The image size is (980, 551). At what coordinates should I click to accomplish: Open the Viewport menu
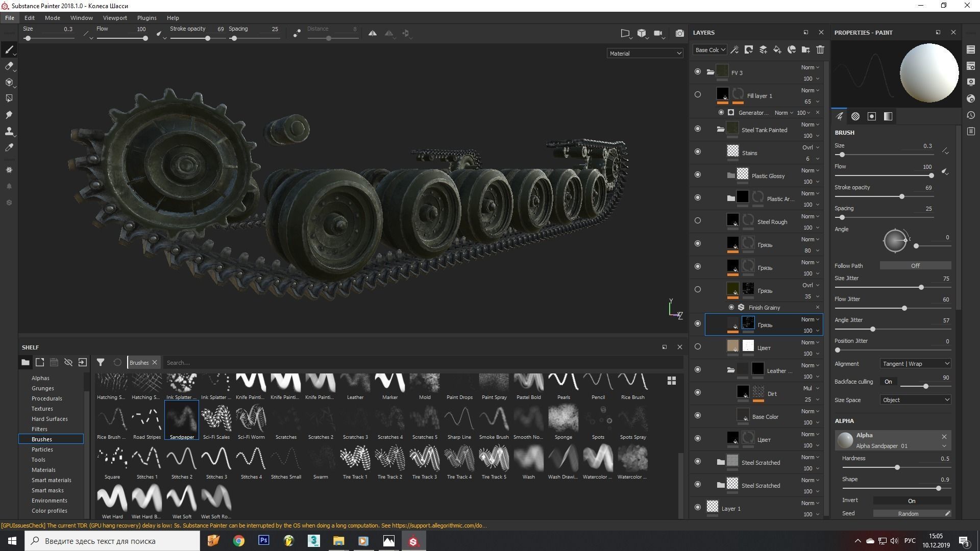115,18
